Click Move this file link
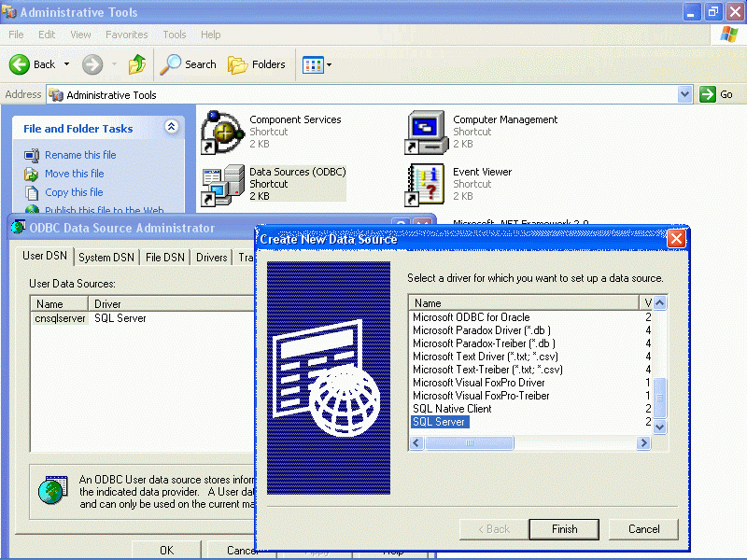 pyautogui.click(x=75, y=174)
